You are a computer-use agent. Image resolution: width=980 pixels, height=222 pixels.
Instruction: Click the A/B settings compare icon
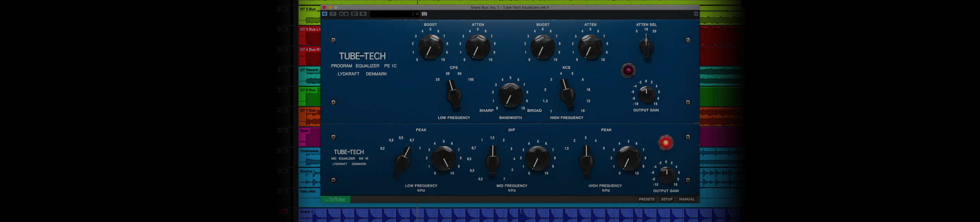pos(355,14)
